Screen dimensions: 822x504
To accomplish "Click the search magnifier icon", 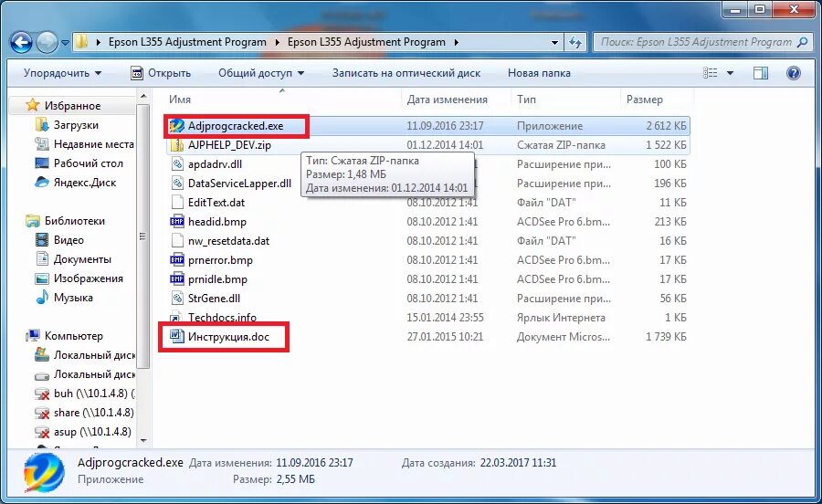I will click(x=802, y=42).
